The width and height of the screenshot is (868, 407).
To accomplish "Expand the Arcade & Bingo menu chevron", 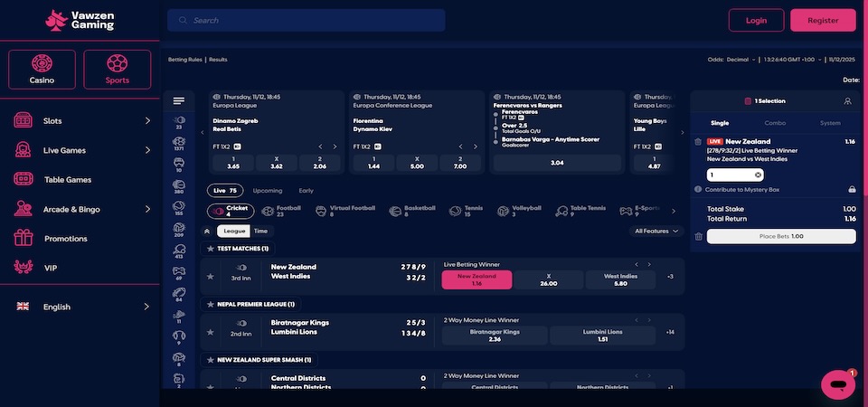I will 147,209.
